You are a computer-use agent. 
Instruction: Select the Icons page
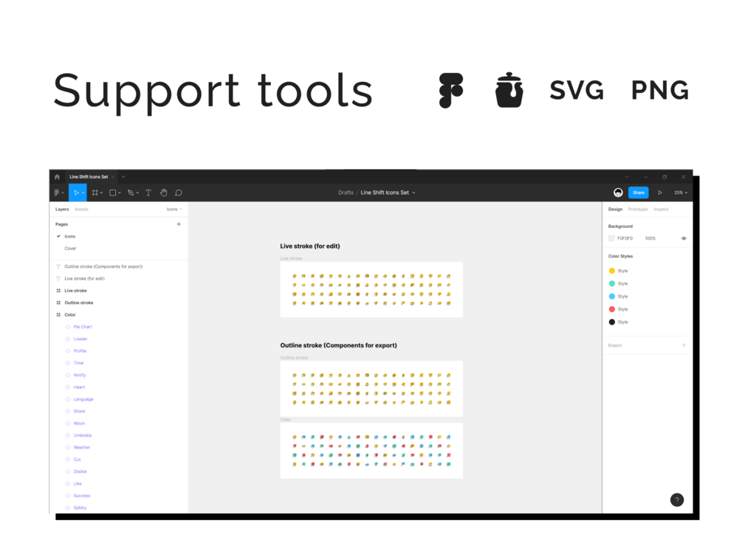point(70,237)
